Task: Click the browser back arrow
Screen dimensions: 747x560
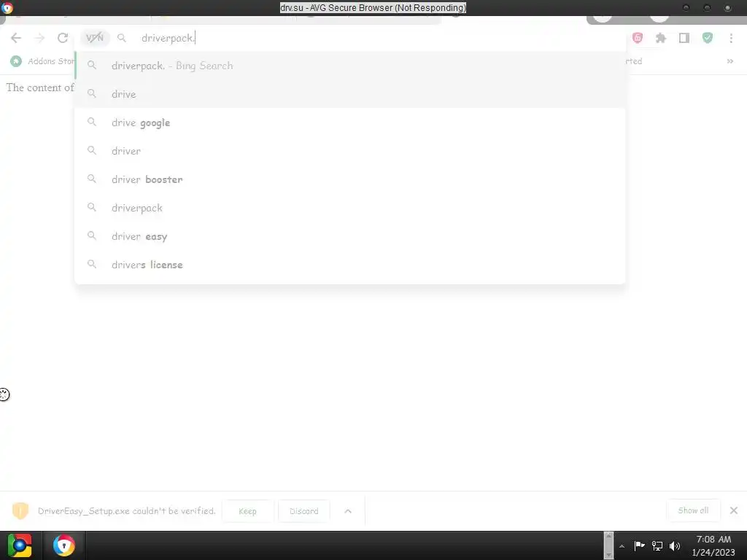Action: tap(16, 38)
